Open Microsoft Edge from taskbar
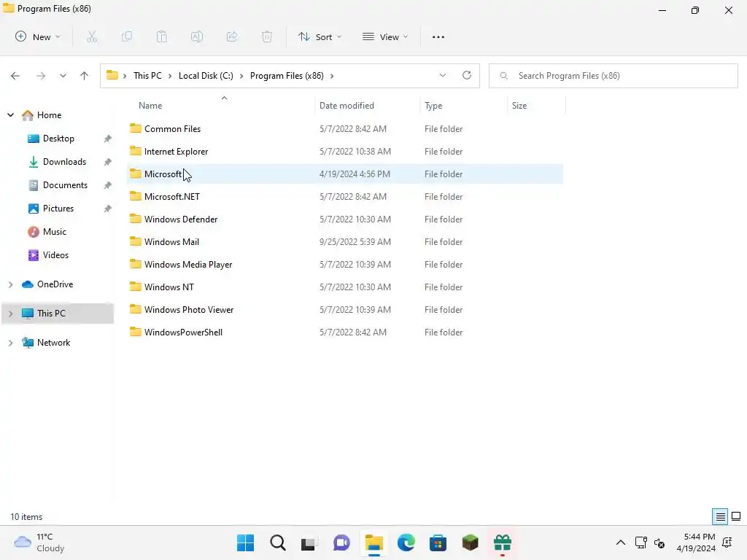 pyautogui.click(x=406, y=542)
